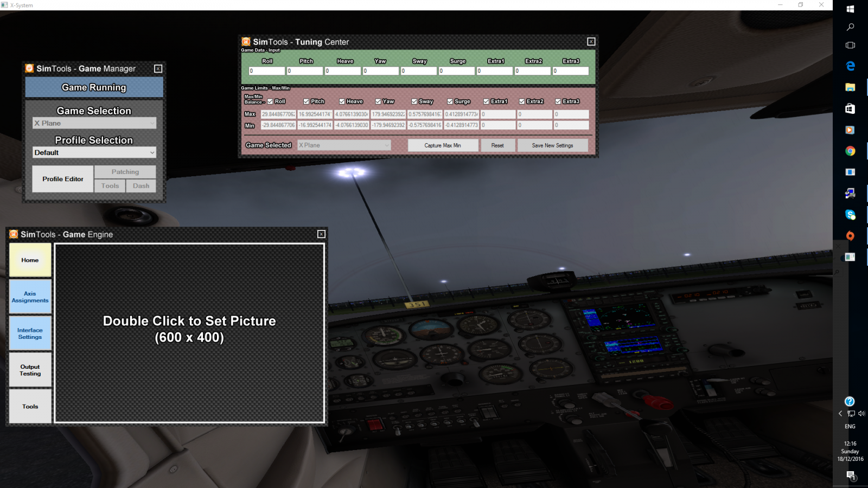Click the Heave game data input field

pyautogui.click(x=343, y=71)
